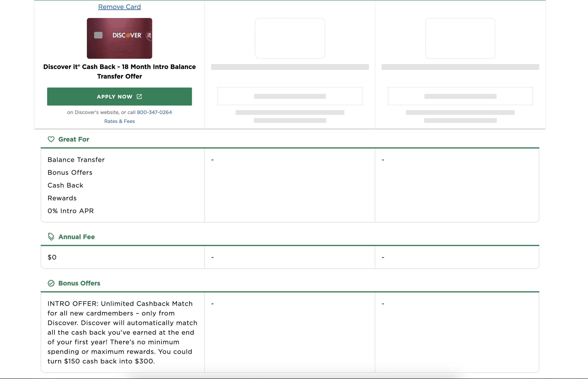Screen dimensions: 588x379
Task: Click the Bonus Offers section heading
Action: tap(79, 283)
